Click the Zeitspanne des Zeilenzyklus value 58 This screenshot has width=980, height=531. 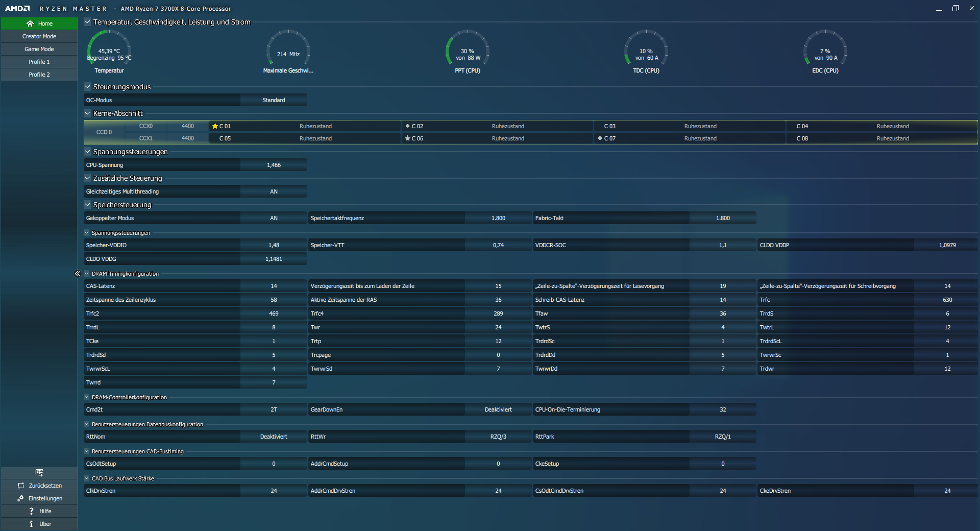[274, 300]
